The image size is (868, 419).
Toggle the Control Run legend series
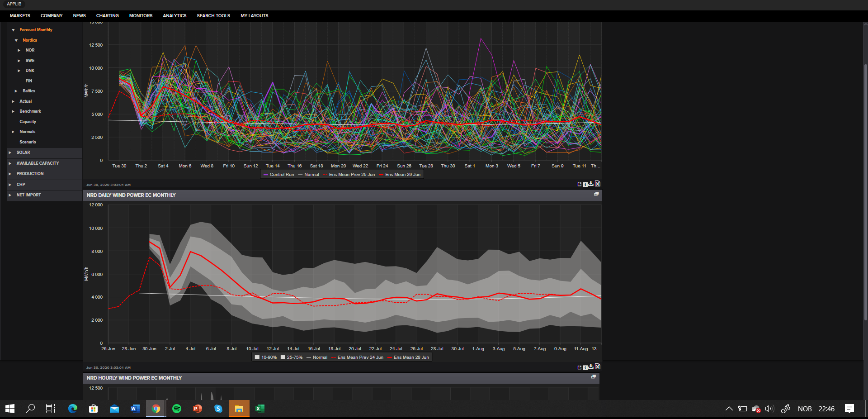(278, 175)
